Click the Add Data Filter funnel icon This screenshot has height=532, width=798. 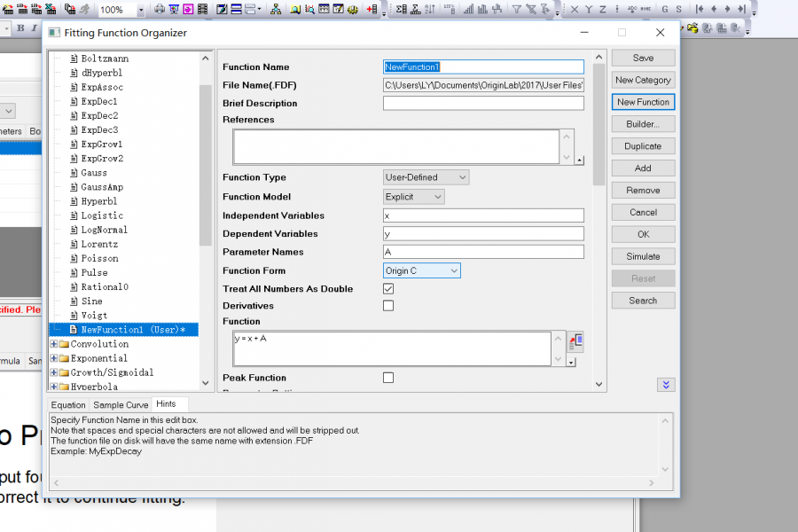coord(517,9)
